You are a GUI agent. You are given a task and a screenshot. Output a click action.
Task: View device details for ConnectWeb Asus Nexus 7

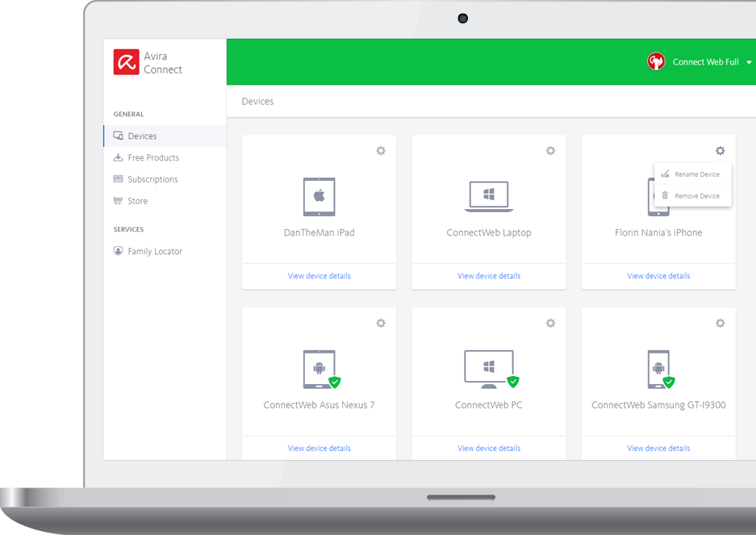320,448
